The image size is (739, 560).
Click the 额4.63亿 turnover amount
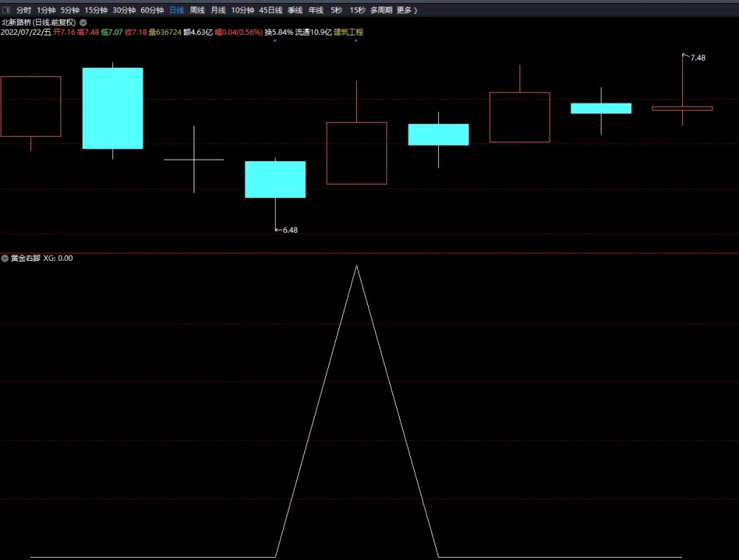click(198, 32)
